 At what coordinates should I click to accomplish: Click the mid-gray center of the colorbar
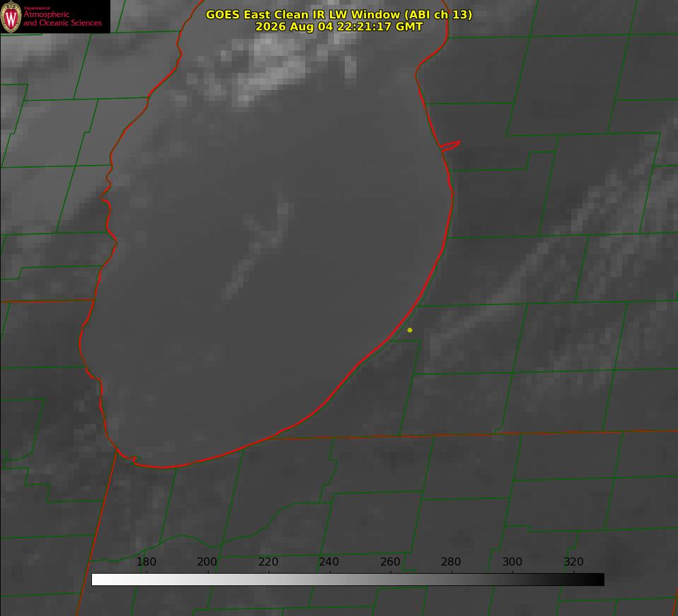348,580
